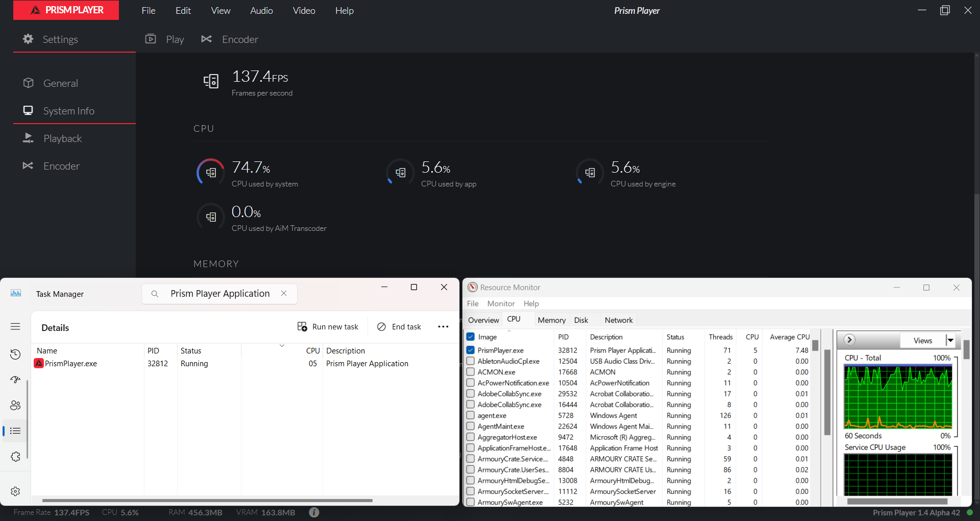980x521 pixels.
Task: Click the CPU - Total graph
Action: pos(898,397)
